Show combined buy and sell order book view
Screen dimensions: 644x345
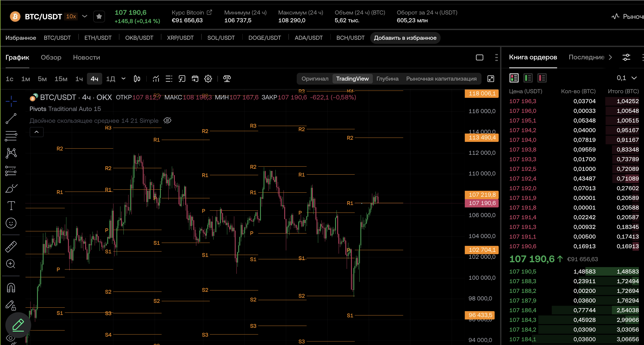click(x=514, y=78)
